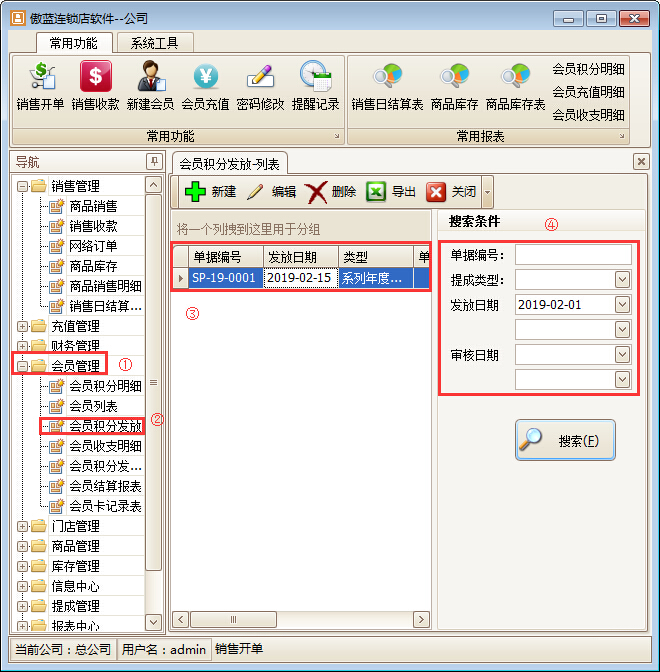Click the 删除 delete toolbar button
Viewport: 660px width, 672px height.
point(331,192)
